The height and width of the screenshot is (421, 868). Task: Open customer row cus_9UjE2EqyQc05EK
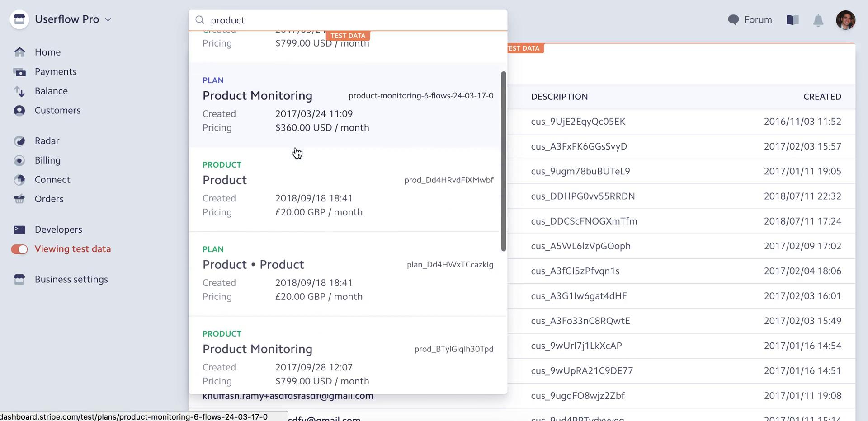(681, 122)
